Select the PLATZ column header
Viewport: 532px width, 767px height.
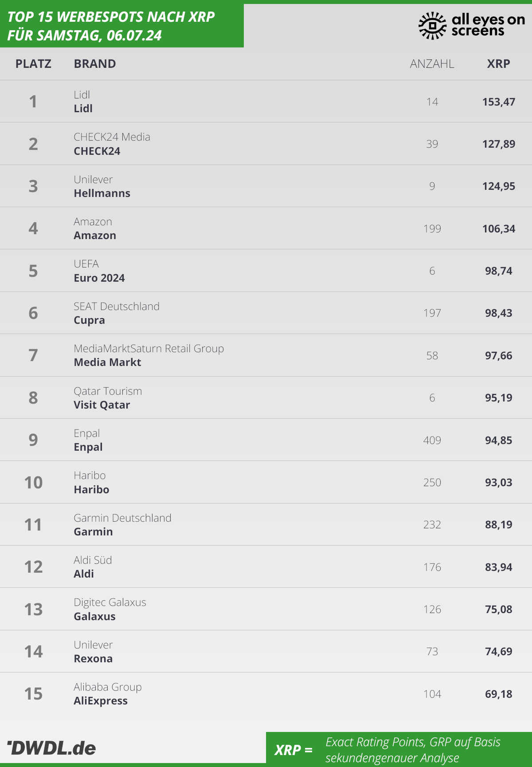(33, 64)
